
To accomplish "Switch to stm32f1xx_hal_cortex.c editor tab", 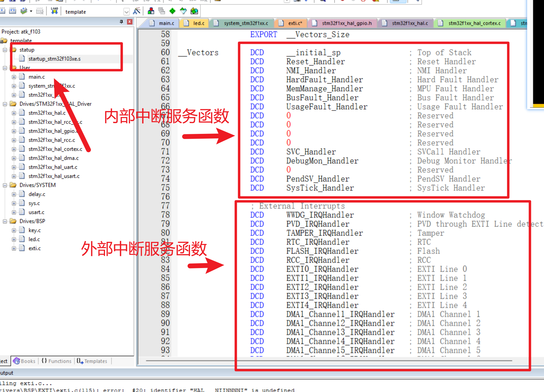I will 471,23.
